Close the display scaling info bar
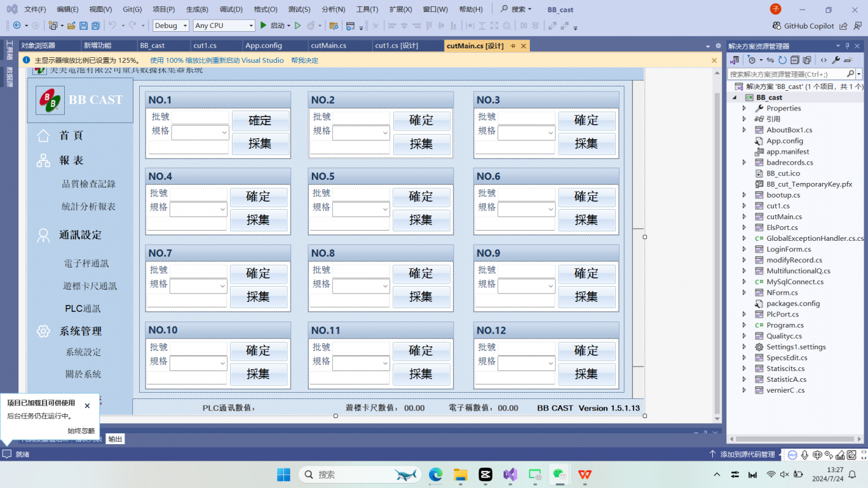 coord(714,60)
